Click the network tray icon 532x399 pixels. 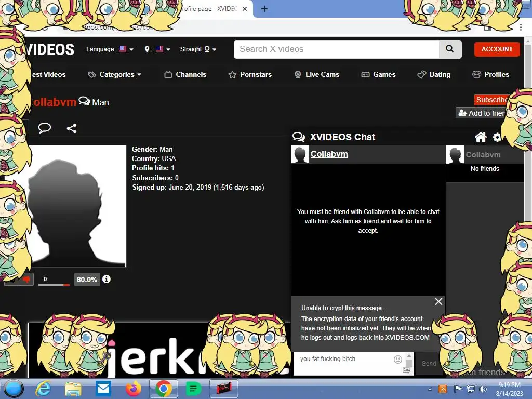pos(471,389)
